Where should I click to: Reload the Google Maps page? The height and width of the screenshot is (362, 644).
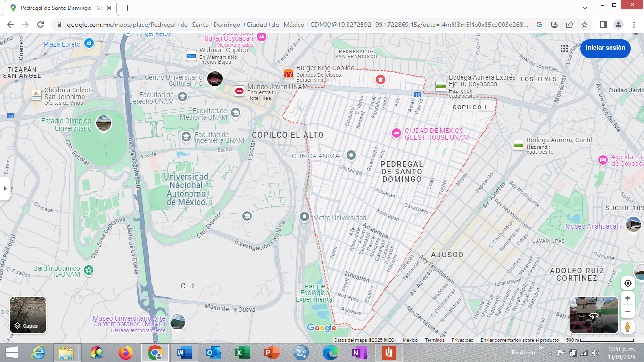41,25
